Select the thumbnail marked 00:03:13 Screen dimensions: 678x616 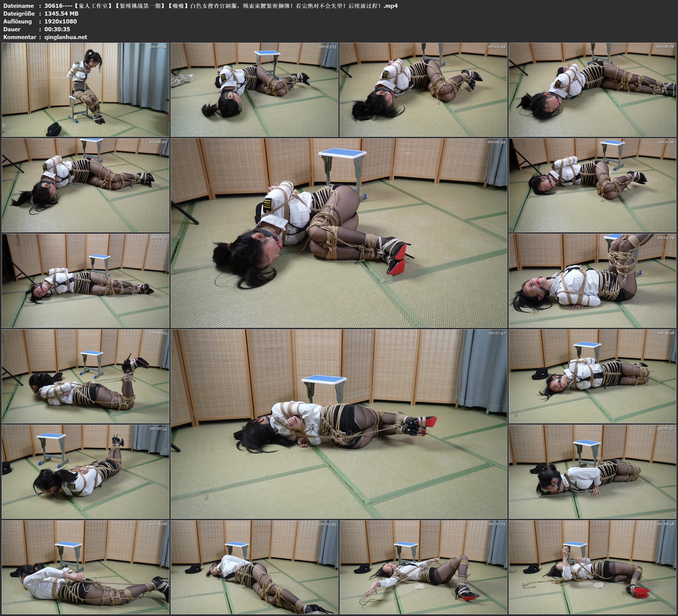click(x=254, y=89)
